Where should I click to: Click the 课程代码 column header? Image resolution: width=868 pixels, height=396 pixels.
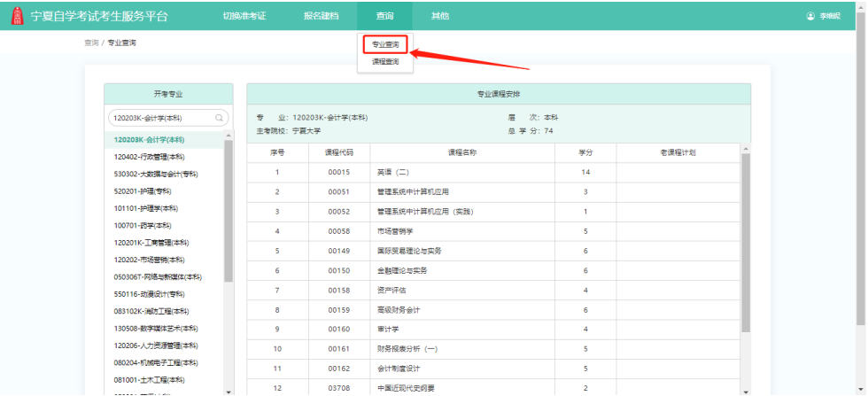[x=338, y=153]
